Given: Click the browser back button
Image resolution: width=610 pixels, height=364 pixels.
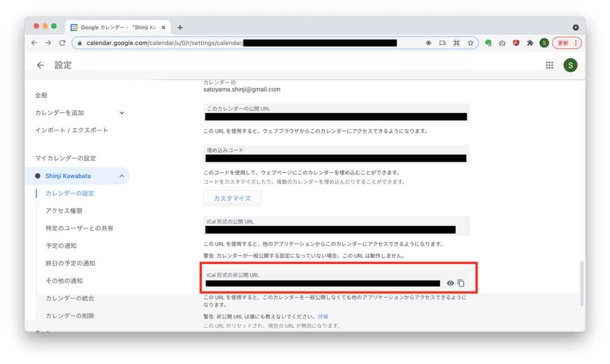Looking at the screenshot, I should click(x=34, y=43).
